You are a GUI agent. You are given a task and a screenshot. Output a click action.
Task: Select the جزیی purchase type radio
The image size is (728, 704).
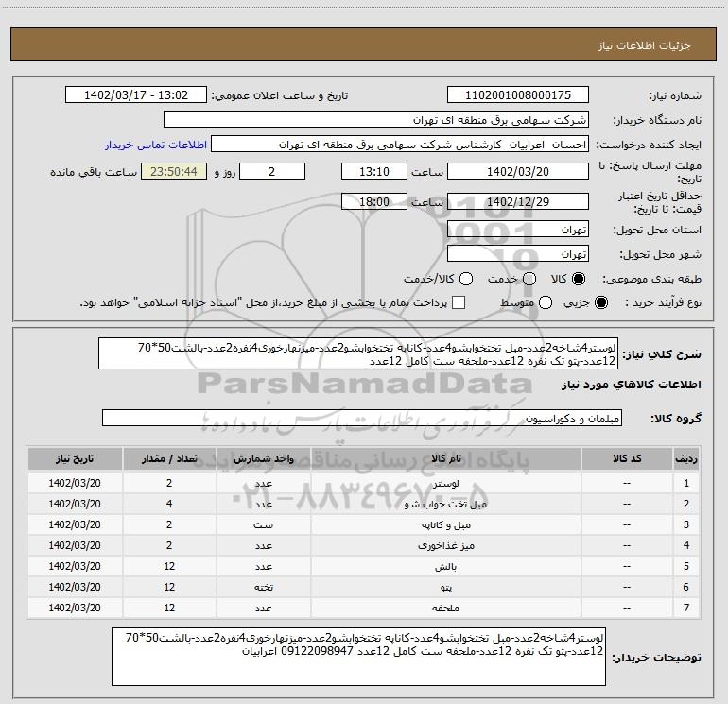click(x=600, y=302)
